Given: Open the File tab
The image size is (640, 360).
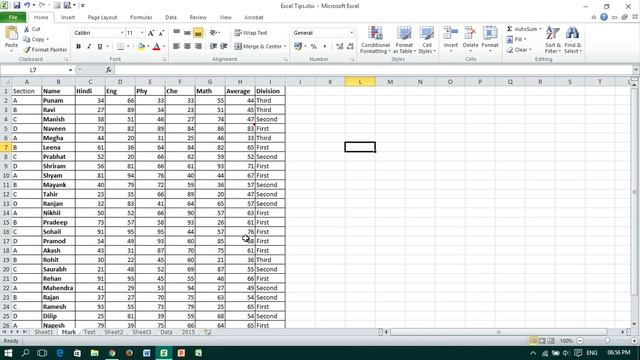Looking at the screenshot, I should pyautogui.click(x=13, y=17).
